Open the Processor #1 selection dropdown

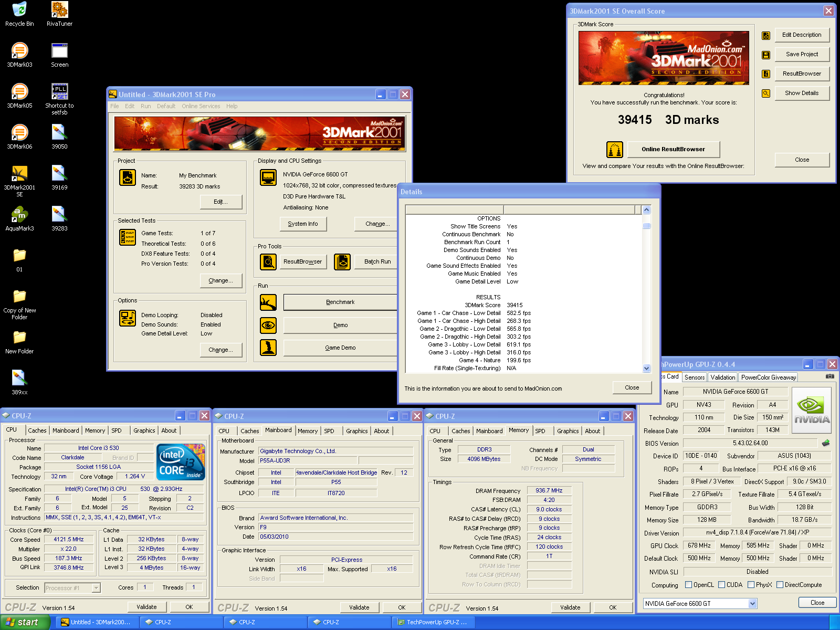(x=96, y=588)
